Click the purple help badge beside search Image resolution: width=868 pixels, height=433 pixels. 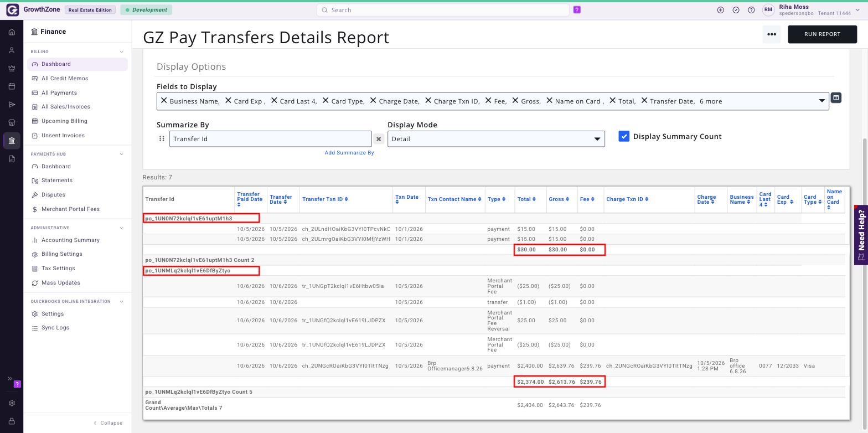(x=577, y=10)
